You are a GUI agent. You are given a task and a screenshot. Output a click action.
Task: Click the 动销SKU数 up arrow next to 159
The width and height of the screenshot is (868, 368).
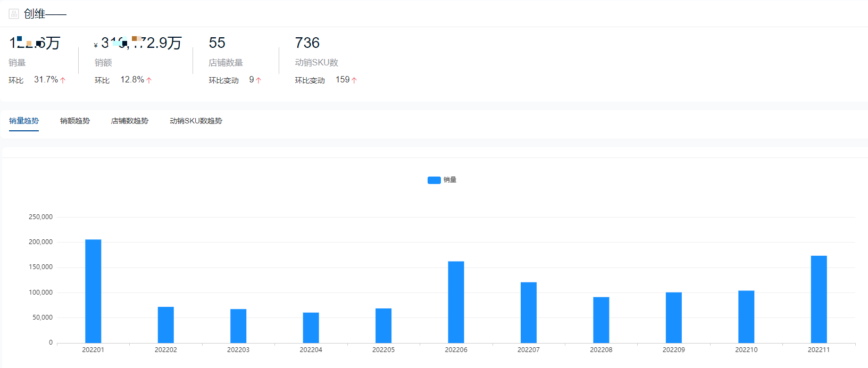pyautogui.click(x=354, y=80)
